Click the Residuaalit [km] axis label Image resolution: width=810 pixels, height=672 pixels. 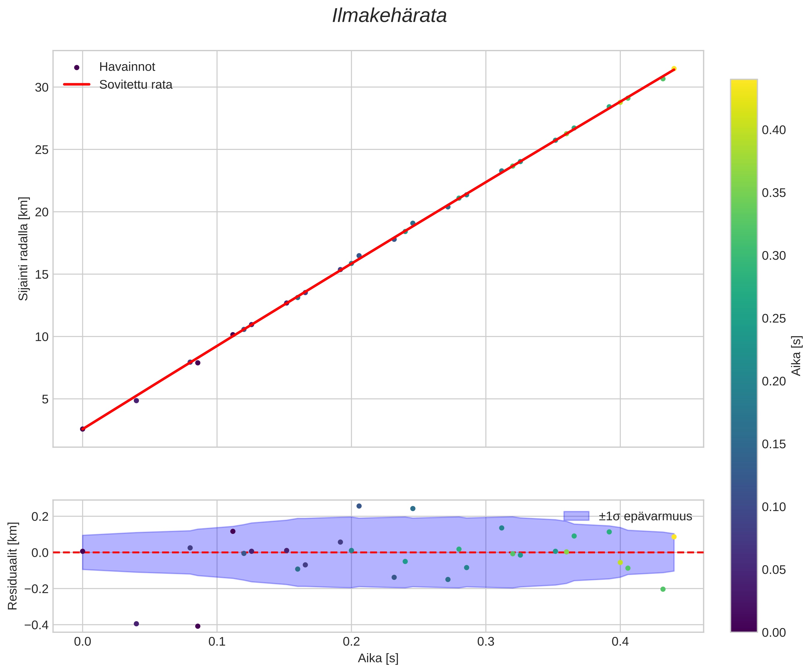(x=13, y=566)
